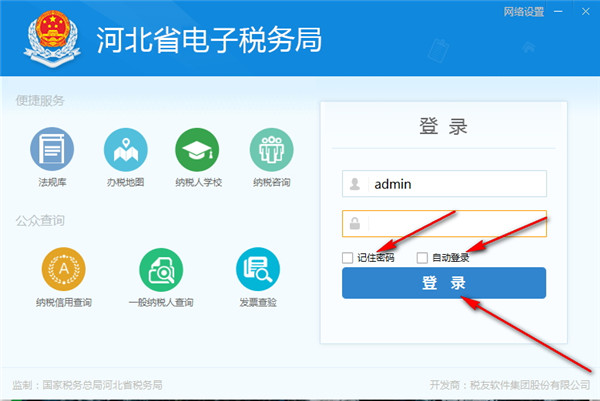The height and width of the screenshot is (401, 600).
Task: Click the 监制：国家税务总局河北省税务局 footer text
Action: coord(87,385)
